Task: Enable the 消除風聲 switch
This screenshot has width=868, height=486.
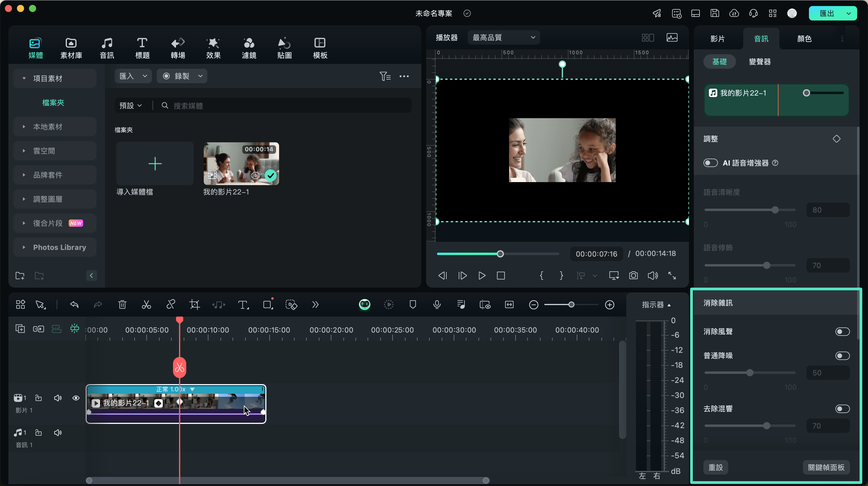Action: tap(842, 331)
